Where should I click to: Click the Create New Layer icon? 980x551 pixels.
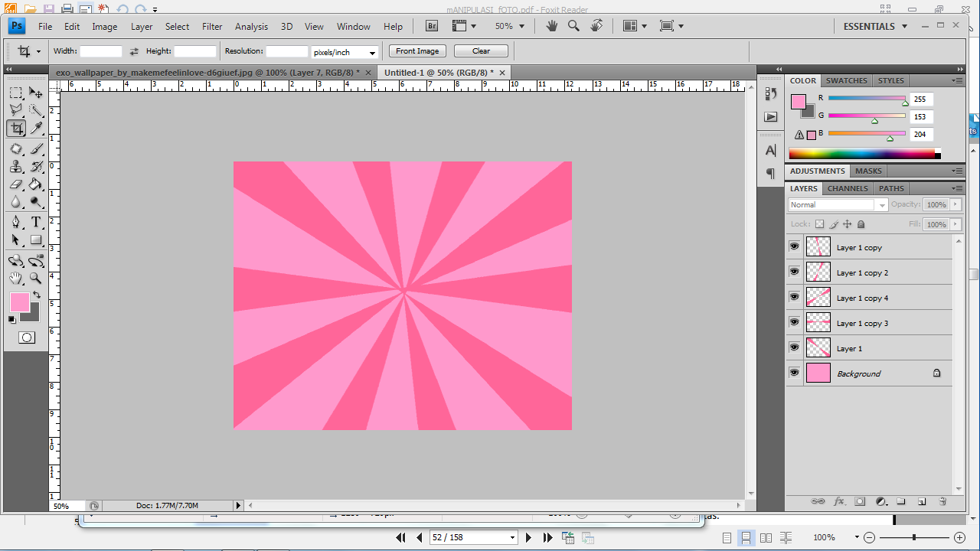[x=922, y=502]
